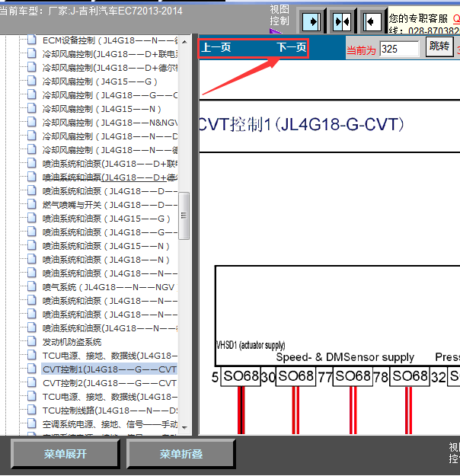Click the inward-arrows view control icon
The image size is (460, 476).
(x=342, y=21)
